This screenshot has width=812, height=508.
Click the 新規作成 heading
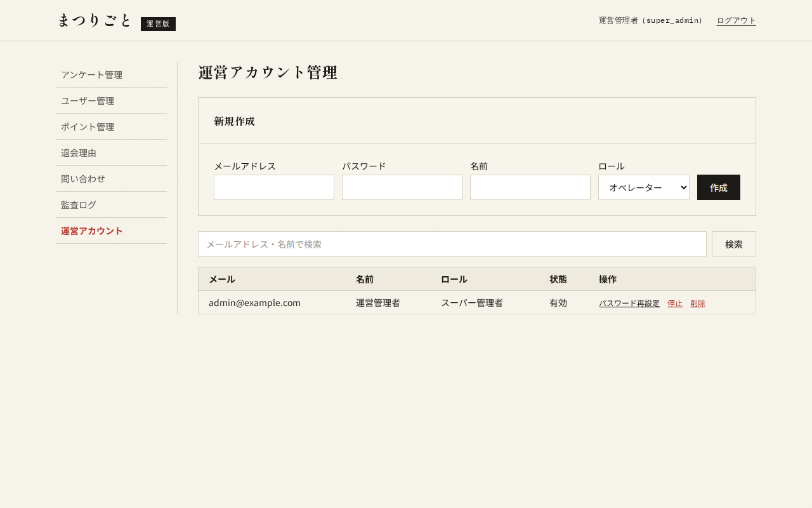[x=234, y=121]
